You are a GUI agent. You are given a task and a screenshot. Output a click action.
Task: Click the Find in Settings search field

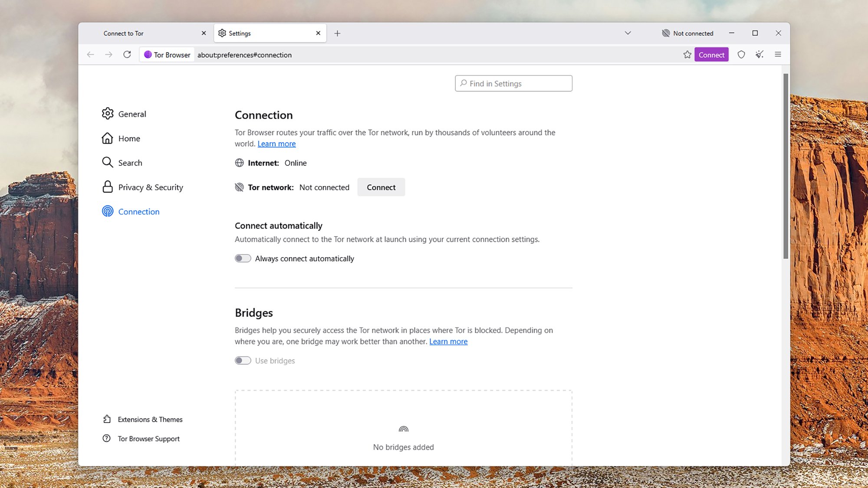513,83
